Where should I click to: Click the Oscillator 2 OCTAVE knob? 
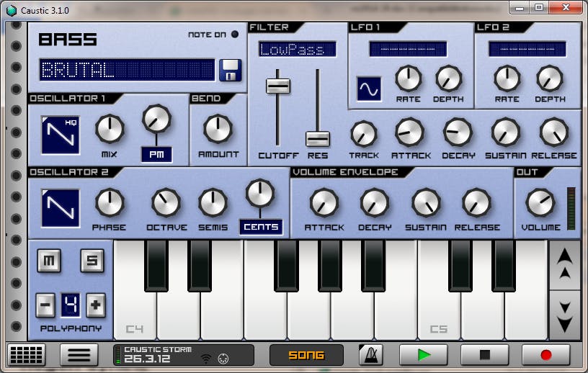click(x=166, y=203)
